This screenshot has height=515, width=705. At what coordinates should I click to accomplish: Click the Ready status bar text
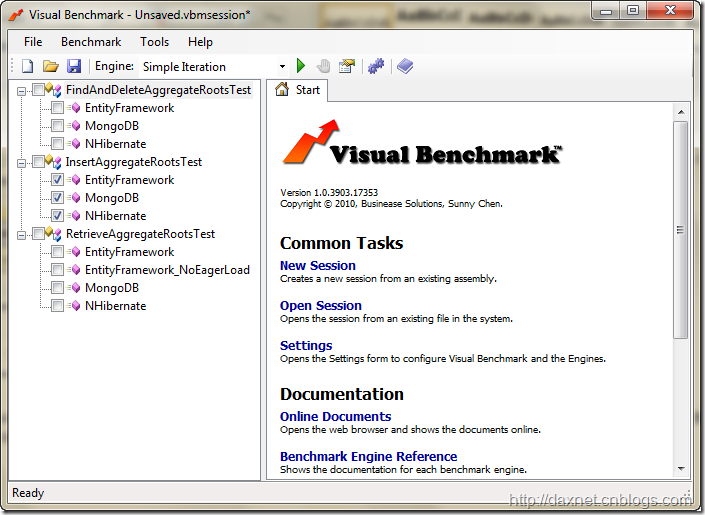click(28, 493)
